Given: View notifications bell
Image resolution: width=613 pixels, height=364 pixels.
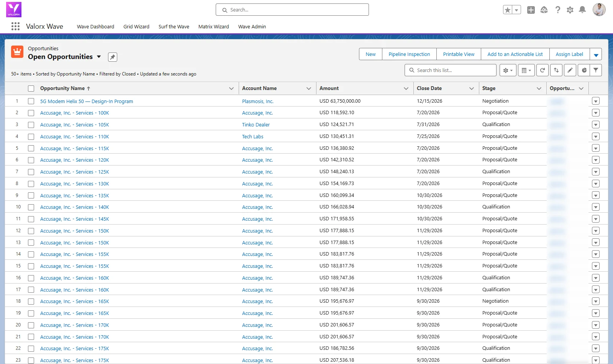Looking at the screenshot, I should [582, 10].
